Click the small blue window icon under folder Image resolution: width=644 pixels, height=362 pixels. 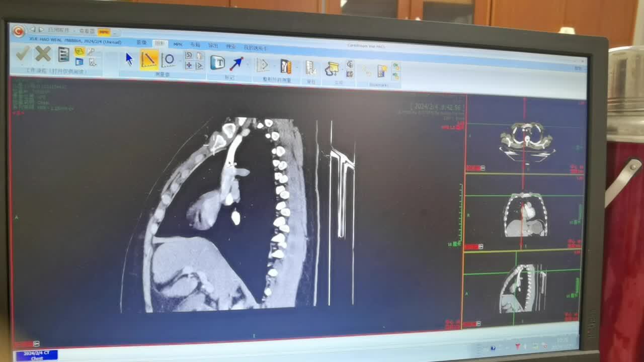point(79,62)
